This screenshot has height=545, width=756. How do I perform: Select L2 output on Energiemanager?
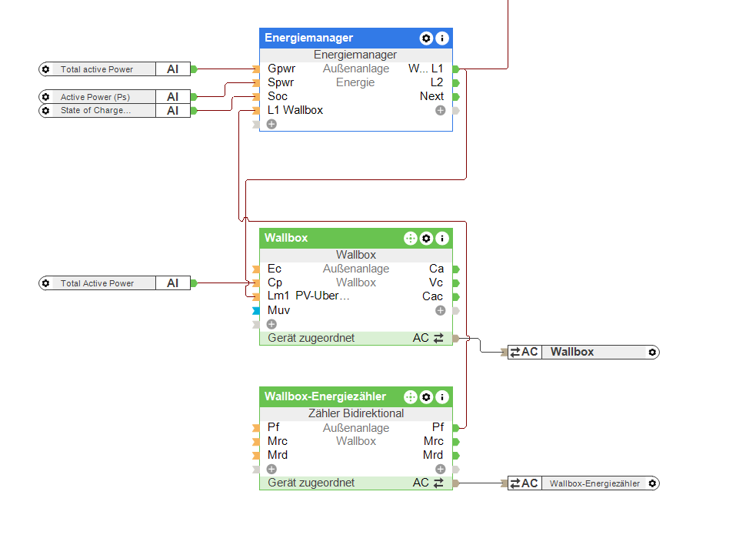436,82
